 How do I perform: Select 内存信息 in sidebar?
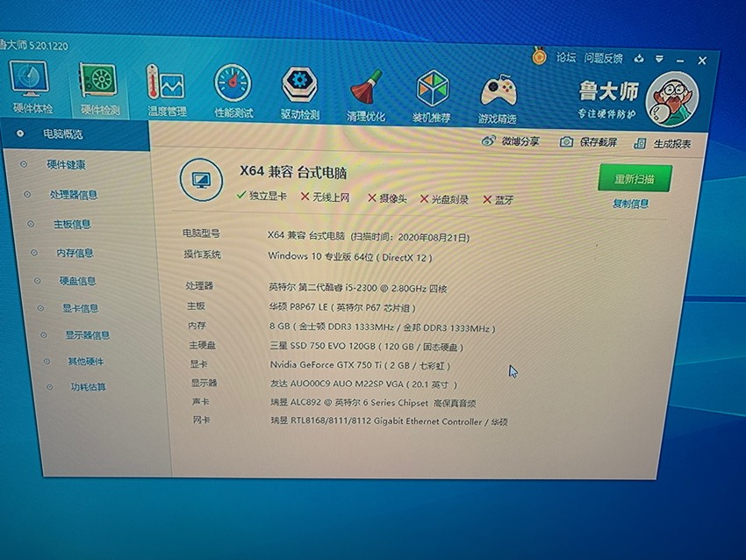point(75,253)
